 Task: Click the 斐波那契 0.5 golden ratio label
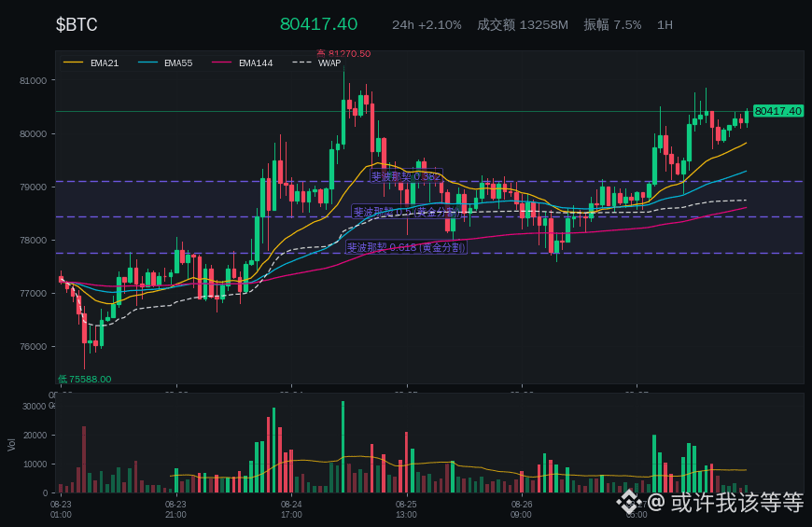click(406, 212)
